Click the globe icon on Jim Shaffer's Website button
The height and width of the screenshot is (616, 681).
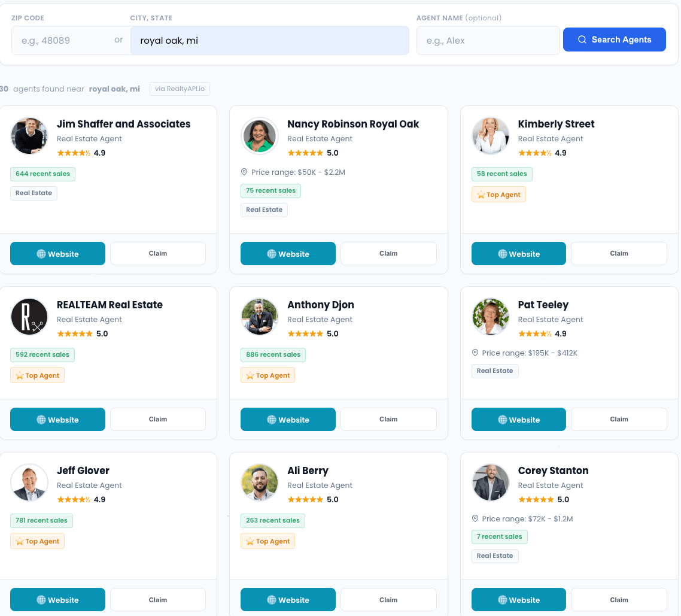41,253
